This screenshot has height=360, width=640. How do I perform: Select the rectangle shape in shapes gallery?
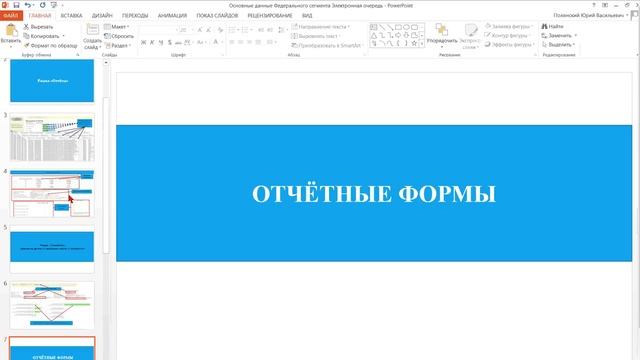tap(398, 27)
